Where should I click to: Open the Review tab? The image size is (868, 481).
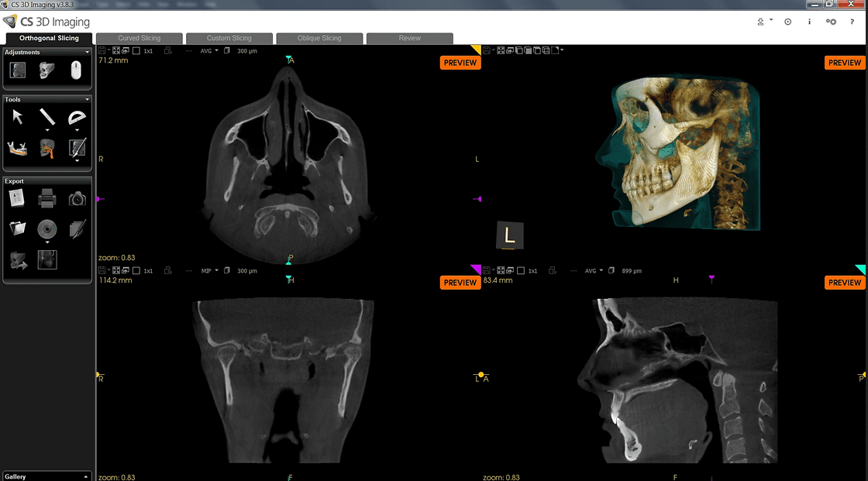click(x=409, y=37)
